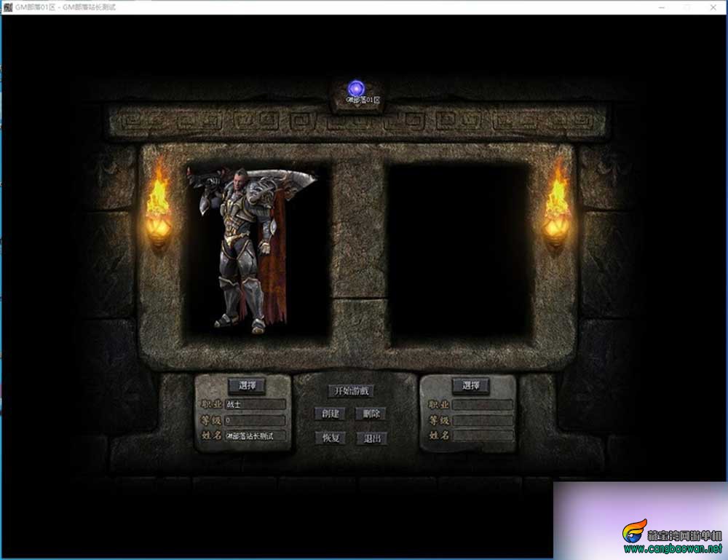Click the warrior character portrait
Screen dimensions: 728x560
252,251
